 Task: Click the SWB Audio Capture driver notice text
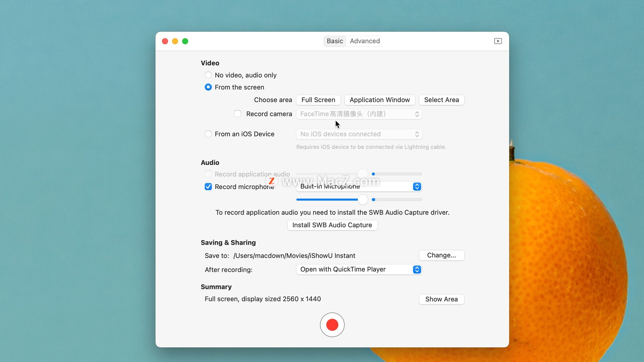click(x=332, y=213)
